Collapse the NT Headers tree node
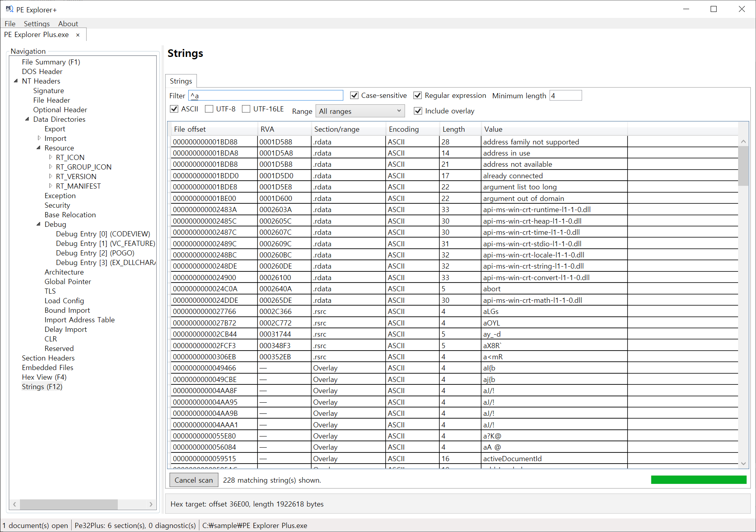This screenshot has height=532, width=756. [x=16, y=81]
